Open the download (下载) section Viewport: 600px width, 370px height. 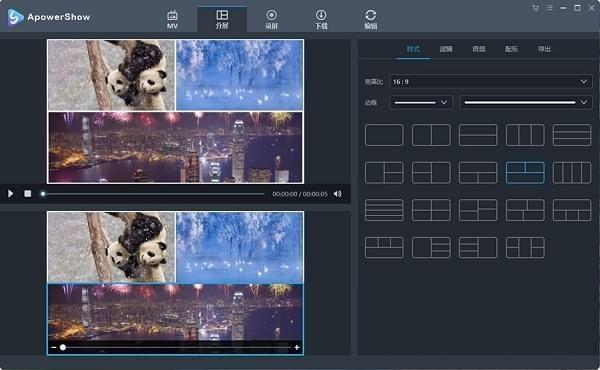tap(321, 20)
